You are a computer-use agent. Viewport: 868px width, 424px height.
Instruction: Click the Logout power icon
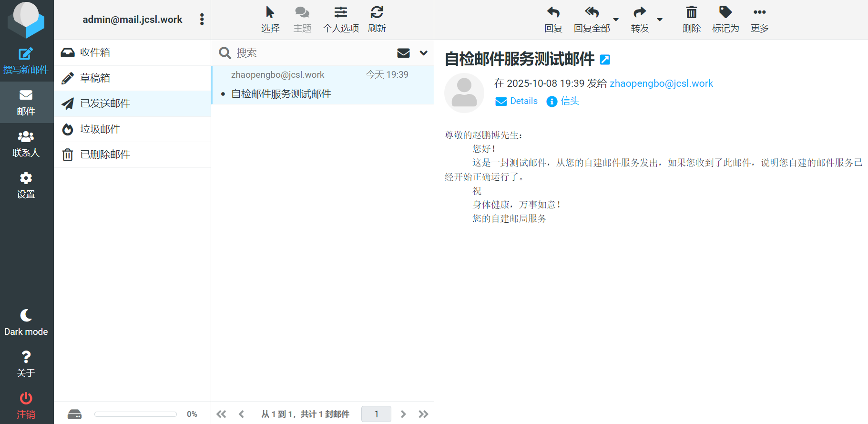point(26,398)
